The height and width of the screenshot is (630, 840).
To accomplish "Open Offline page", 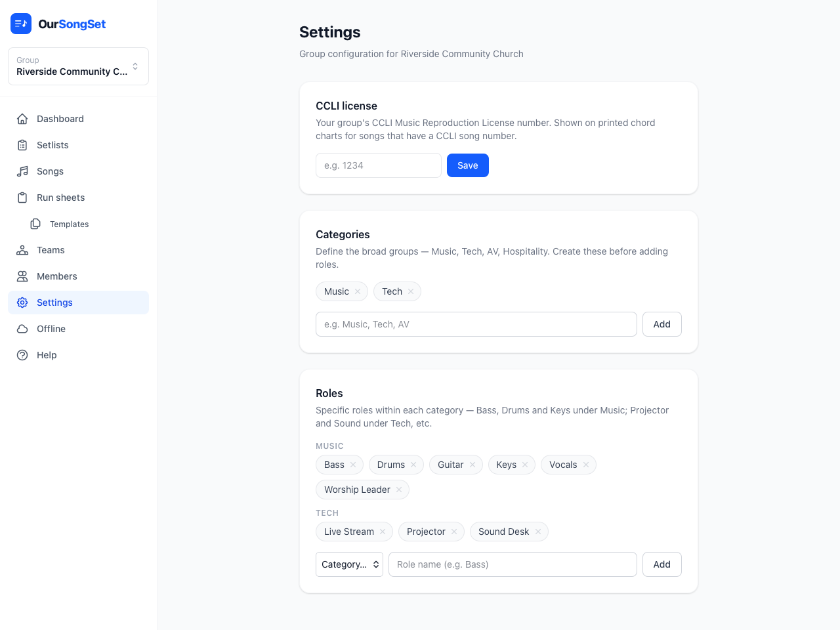I will coord(78,329).
